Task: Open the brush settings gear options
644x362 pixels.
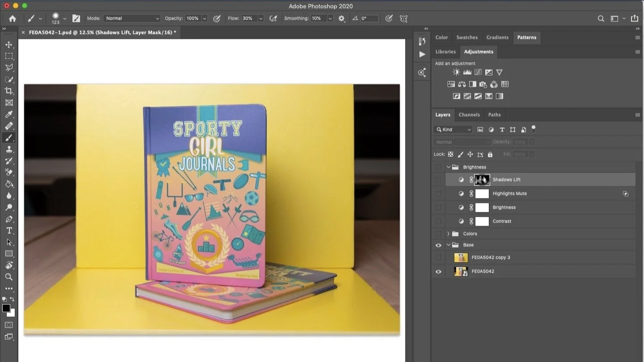Action: coord(342,18)
